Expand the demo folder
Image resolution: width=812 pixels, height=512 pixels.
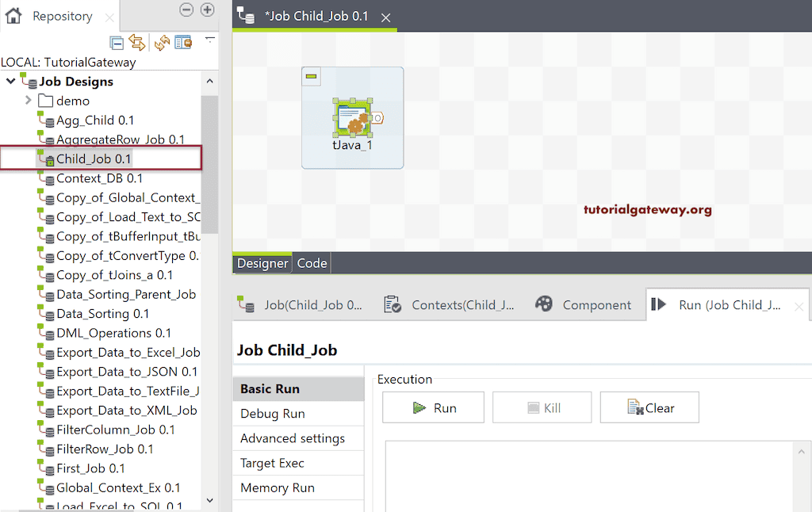coord(30,101)
